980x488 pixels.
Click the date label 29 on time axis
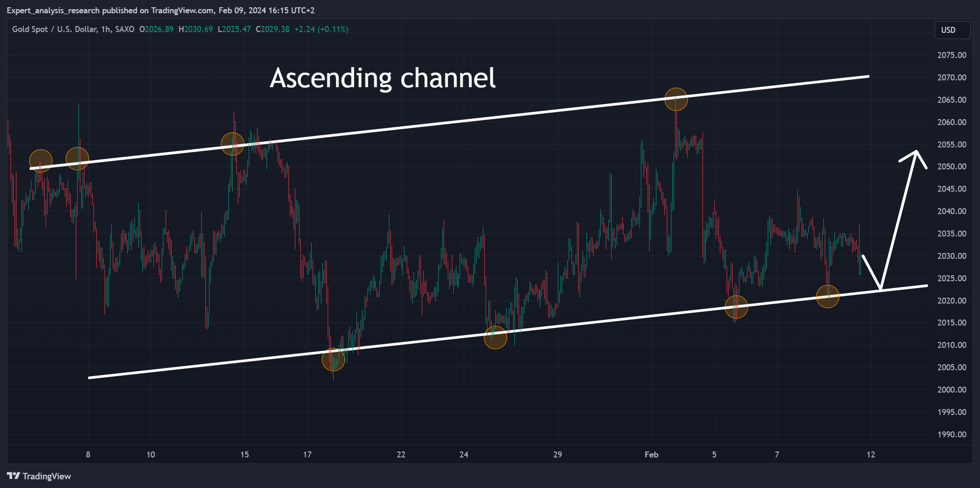[x=558, y=455]
